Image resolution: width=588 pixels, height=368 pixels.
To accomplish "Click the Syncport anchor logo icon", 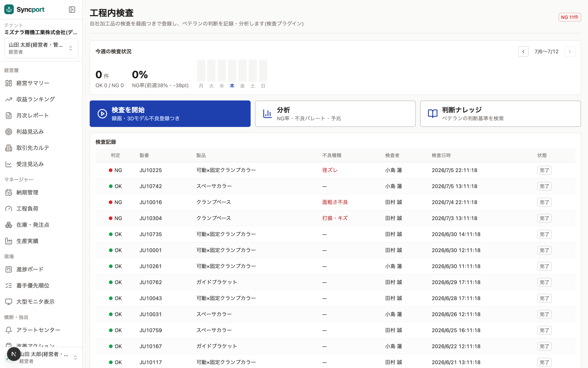I will 9,10.
